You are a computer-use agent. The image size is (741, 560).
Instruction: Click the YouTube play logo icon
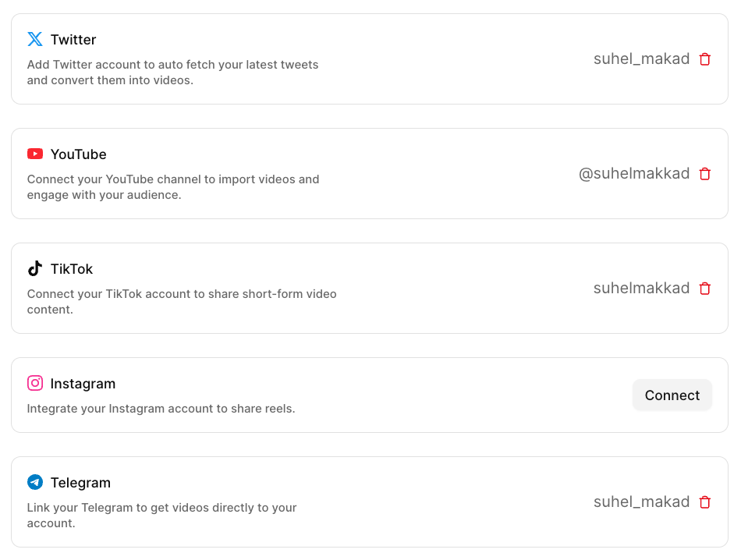(35, 154)
